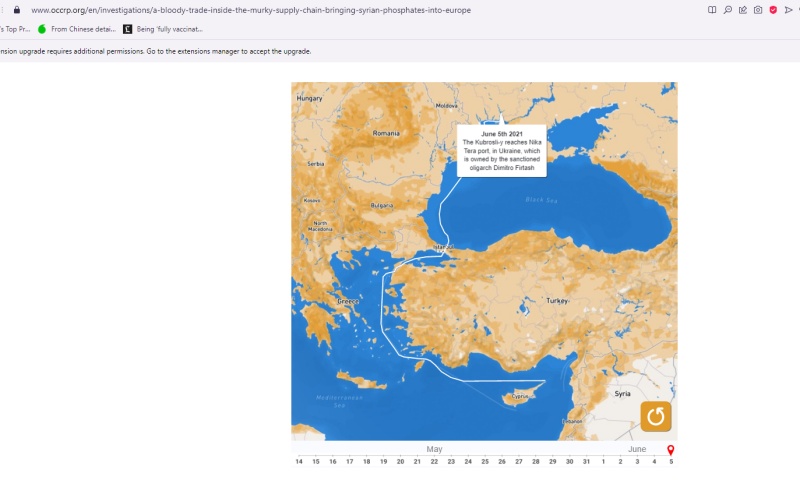Open the red shield ad blocker icon
Viewport: 800px width, 484px height.
tap(773, 10)
